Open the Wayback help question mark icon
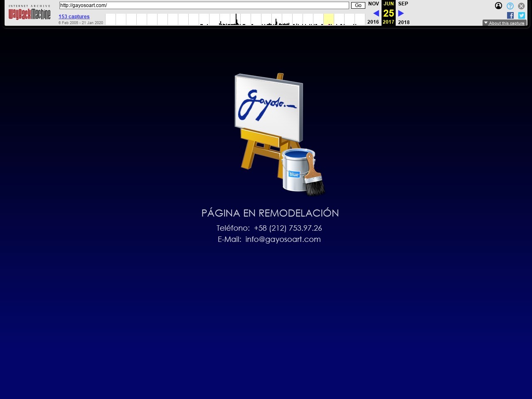The width and height of the screenshot is (532, 399). [x=510, y=6]
